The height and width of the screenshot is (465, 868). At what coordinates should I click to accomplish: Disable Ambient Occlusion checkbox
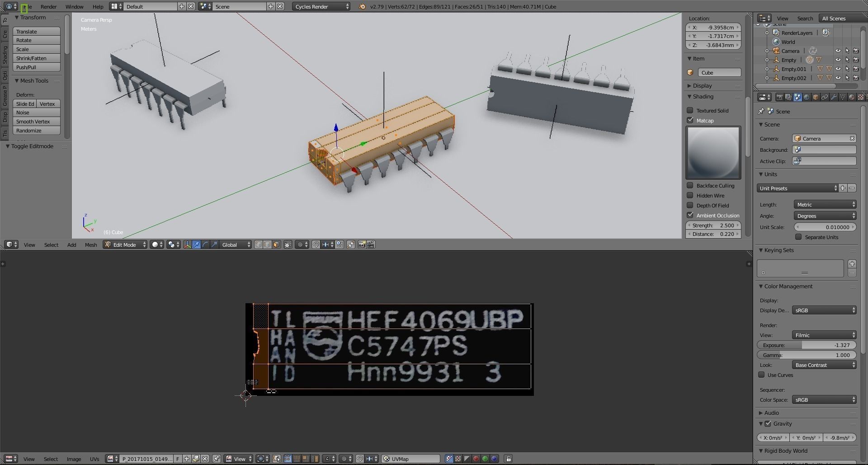pos(690,215)
